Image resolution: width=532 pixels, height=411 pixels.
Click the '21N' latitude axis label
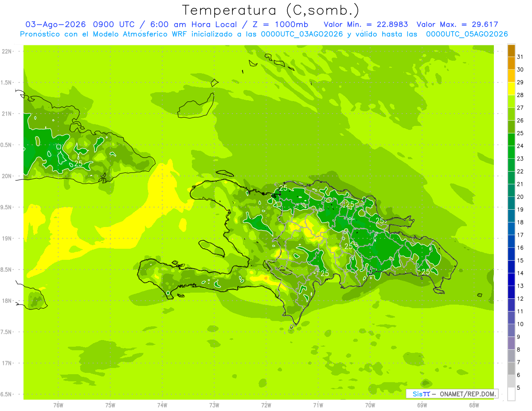pyautogui.click(x=8, y=114)
